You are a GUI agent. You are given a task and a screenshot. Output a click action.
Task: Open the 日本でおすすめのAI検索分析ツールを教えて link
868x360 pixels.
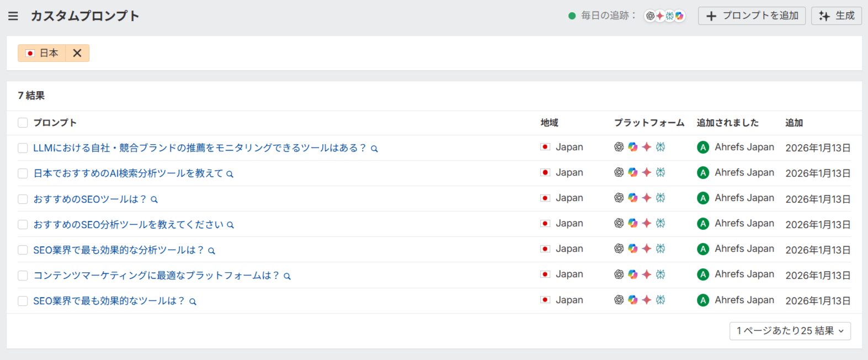(x=128, y=173)
